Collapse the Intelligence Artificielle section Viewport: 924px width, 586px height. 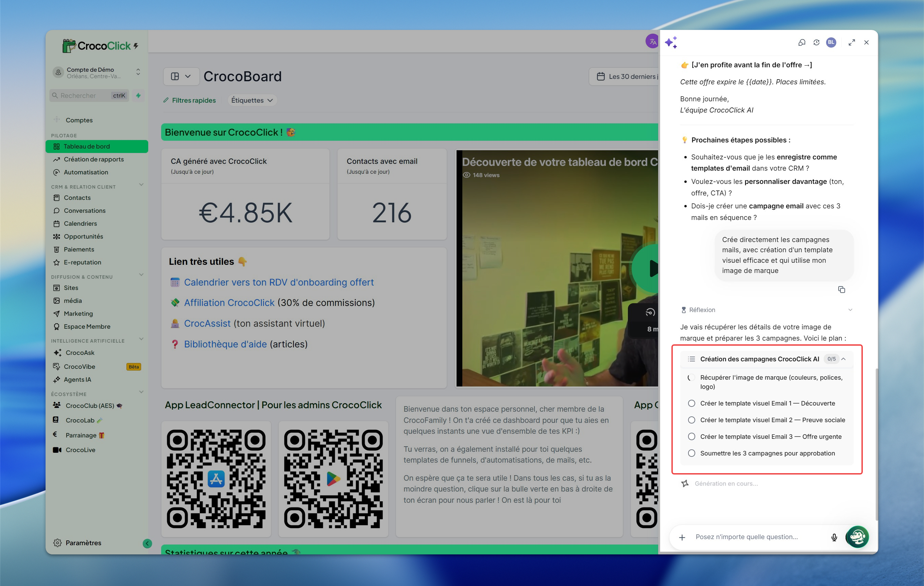(x=141, y=339)
